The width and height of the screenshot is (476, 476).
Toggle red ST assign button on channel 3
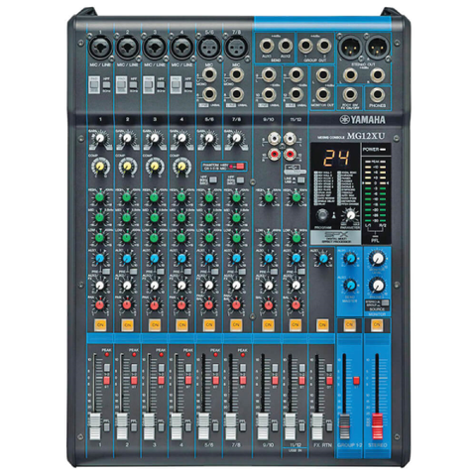[x=161, y=380]
